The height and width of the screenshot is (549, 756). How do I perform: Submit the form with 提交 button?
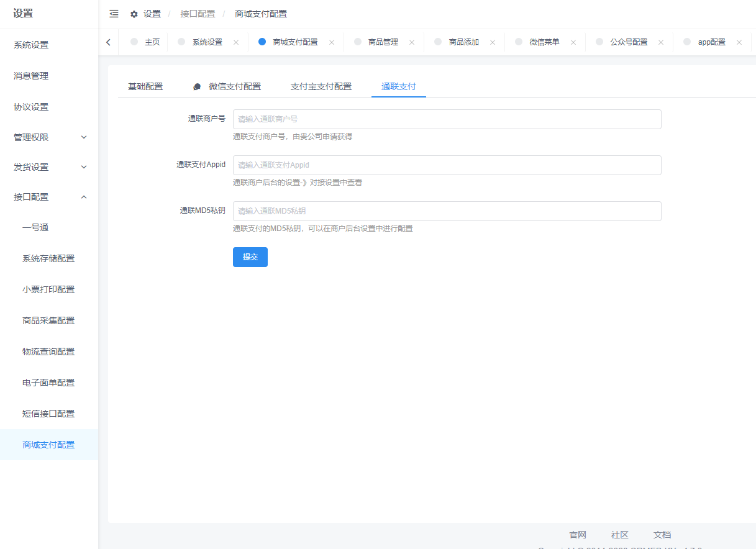coord(250,256)
